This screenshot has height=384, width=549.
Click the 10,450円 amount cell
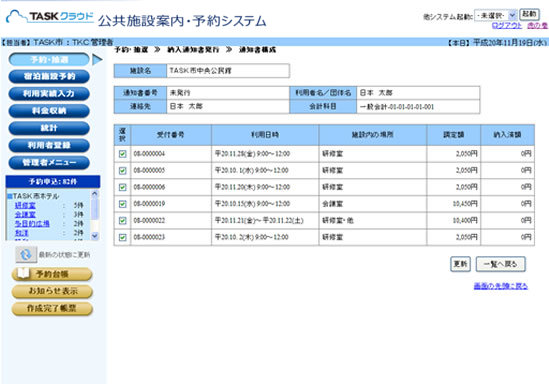(x=454, y=204)
